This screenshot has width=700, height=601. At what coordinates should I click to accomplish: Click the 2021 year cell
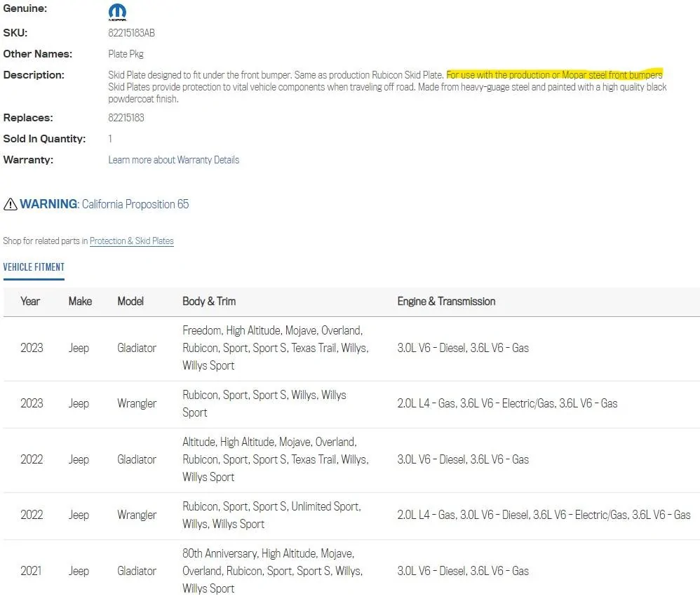32,571
